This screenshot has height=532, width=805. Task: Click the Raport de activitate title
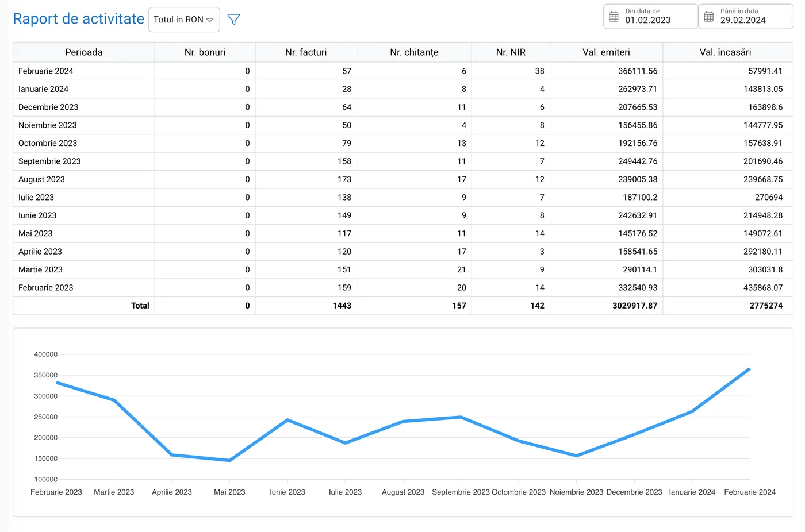tap(78, 19)
